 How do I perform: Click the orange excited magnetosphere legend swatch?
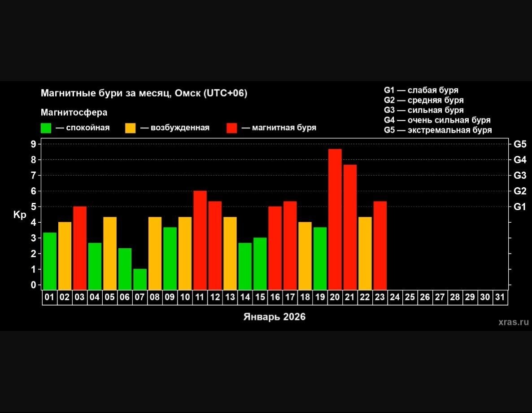point(130,128)
